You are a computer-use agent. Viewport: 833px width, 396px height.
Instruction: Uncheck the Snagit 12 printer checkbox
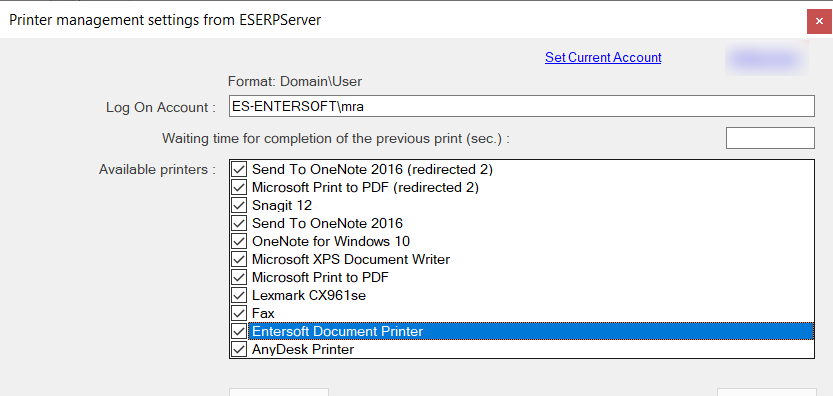[239, 206]
